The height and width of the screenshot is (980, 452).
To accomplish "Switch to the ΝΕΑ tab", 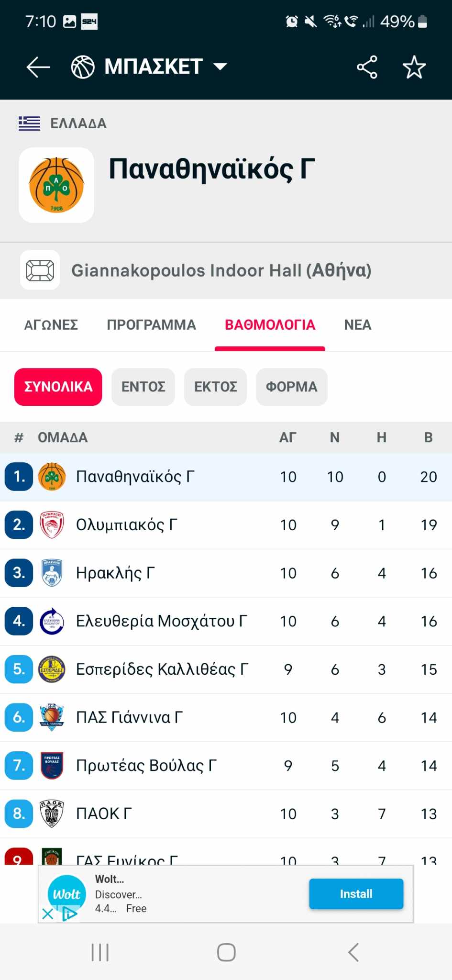I will [357, 325].
